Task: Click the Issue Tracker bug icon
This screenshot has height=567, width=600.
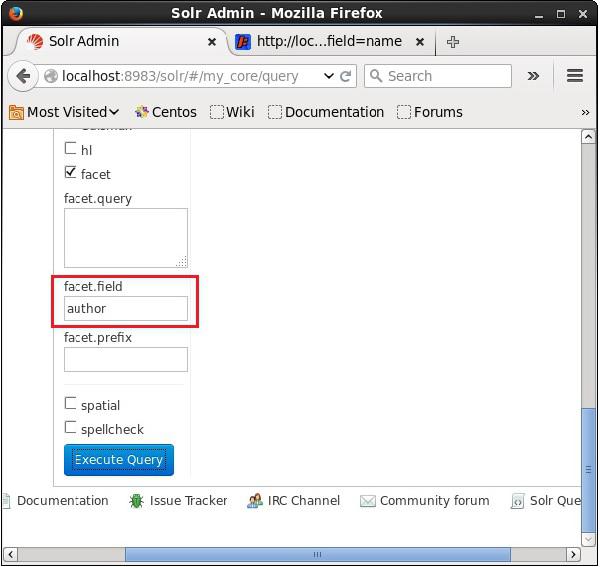Action: pos(137,501)
